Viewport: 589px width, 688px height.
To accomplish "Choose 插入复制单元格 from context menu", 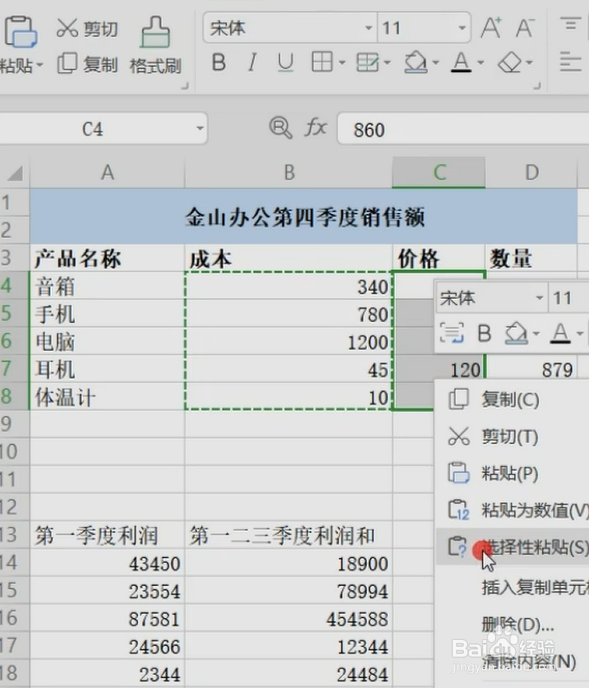I will tap(513, 587).
